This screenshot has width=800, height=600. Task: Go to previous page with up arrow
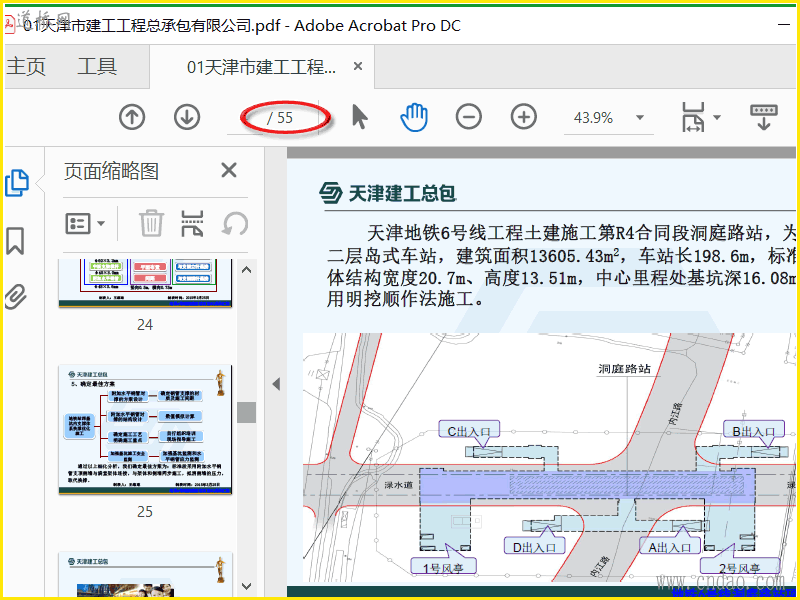(132, 117)
